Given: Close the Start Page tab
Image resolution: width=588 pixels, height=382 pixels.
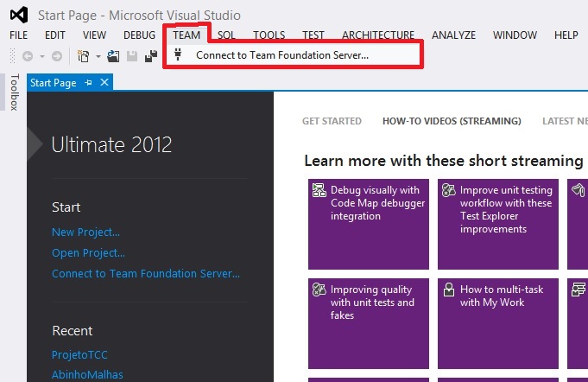Looking at the screenshot, I should tap(104, 82).
